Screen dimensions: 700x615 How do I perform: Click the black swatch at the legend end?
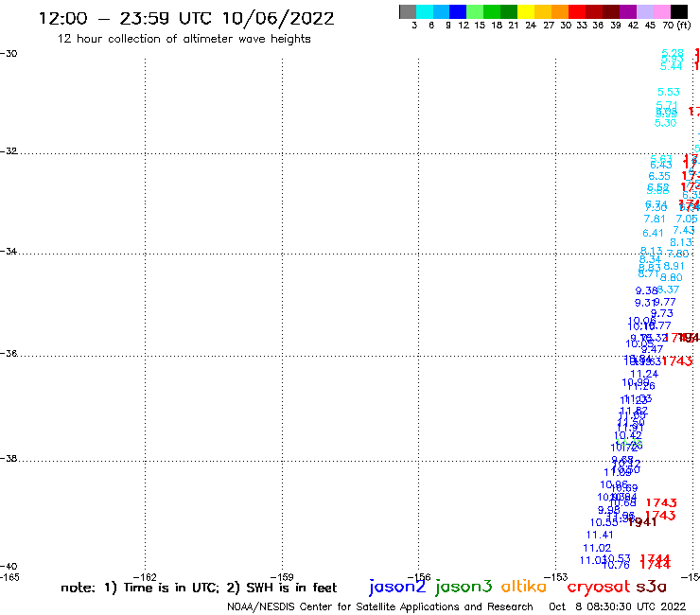coord(678,11)
